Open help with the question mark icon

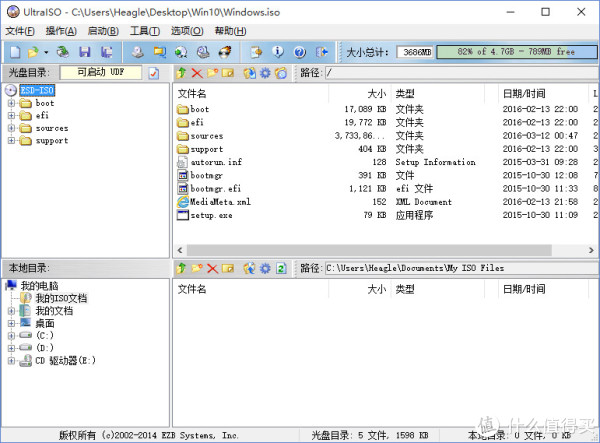[300, 52]
